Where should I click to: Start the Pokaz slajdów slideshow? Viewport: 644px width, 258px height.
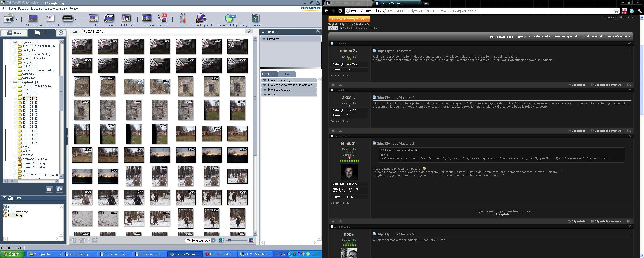click(33, 20)
